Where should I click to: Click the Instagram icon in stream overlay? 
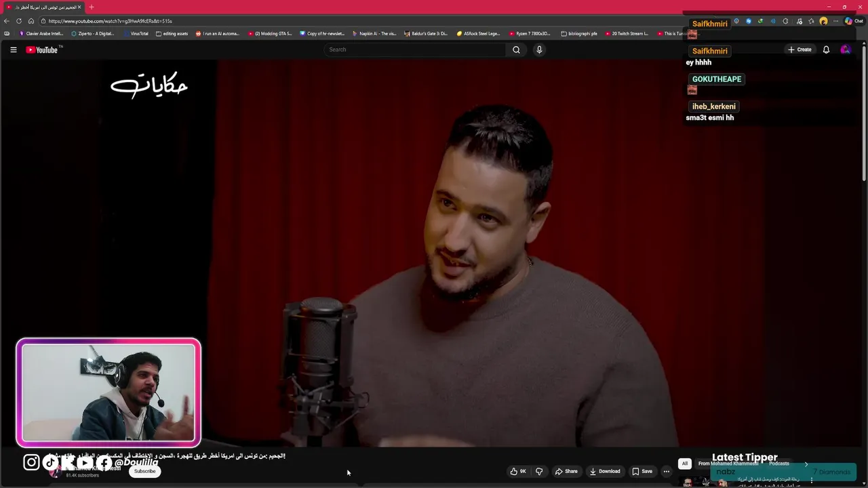32,462
